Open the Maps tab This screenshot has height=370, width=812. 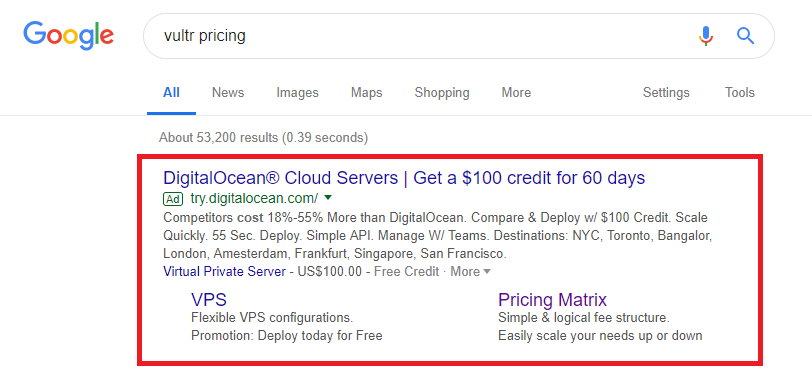coord(367,93)
